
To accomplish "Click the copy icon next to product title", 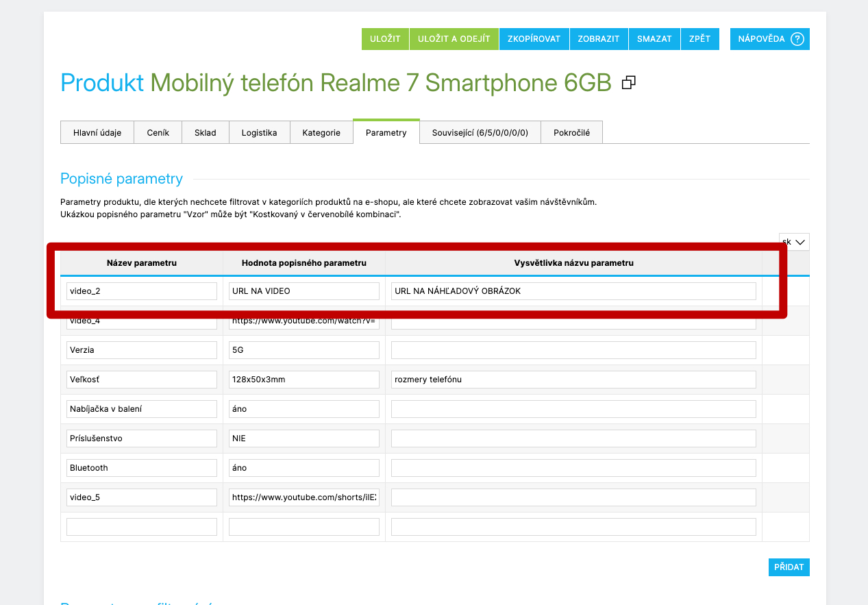I will [628, 83].
